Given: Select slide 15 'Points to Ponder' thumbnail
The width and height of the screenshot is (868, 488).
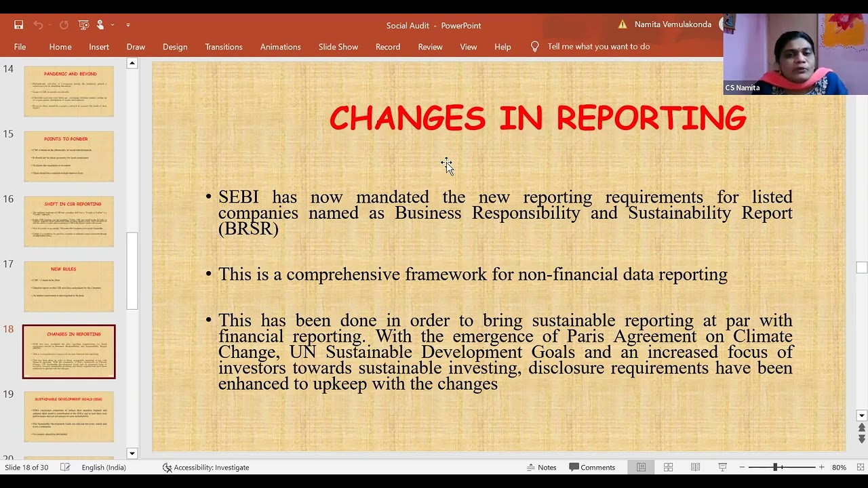Looking at the screenshot, I should tap(69, 156).
